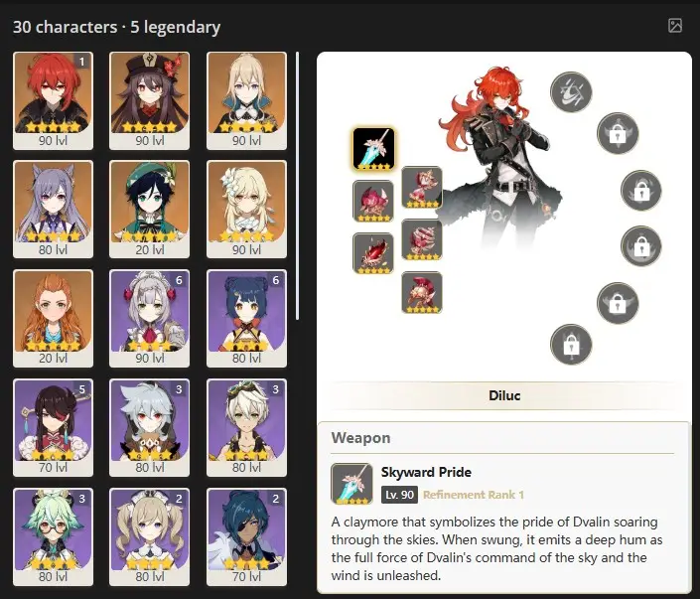
Task: Click the unlocked first constellation icon
Action: 571,92
